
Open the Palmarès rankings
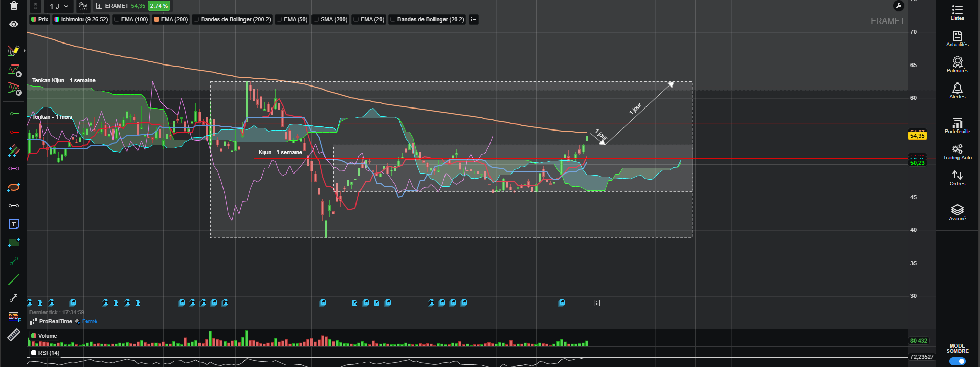point(957,64)
